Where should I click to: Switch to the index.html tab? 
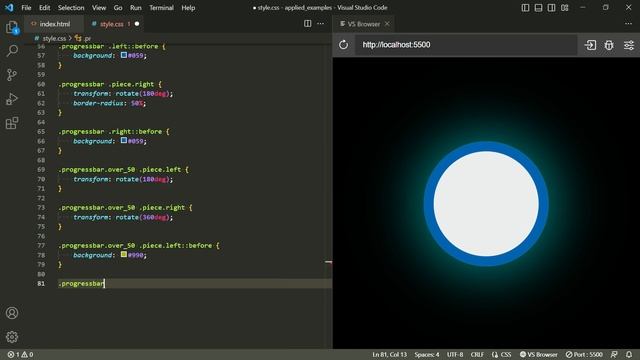pos(54,24)
